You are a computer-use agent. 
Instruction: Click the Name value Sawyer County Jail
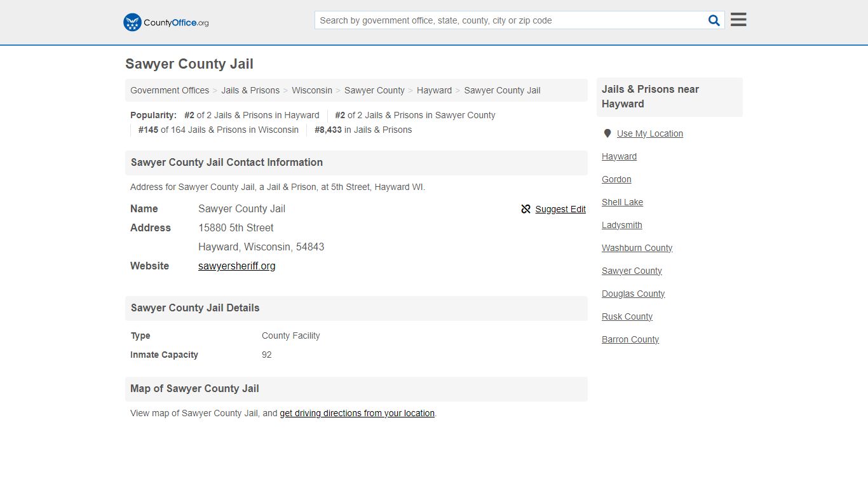click(x=241, y=208)
